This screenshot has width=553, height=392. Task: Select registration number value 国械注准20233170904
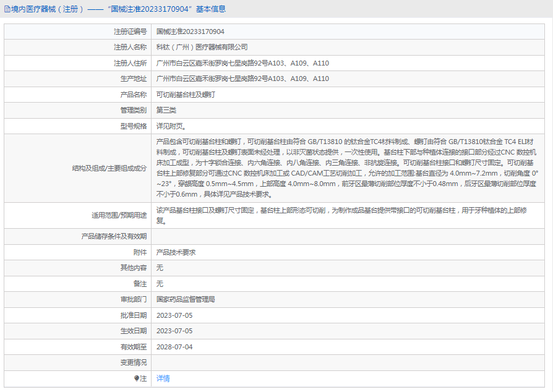(x=190, y=32)
